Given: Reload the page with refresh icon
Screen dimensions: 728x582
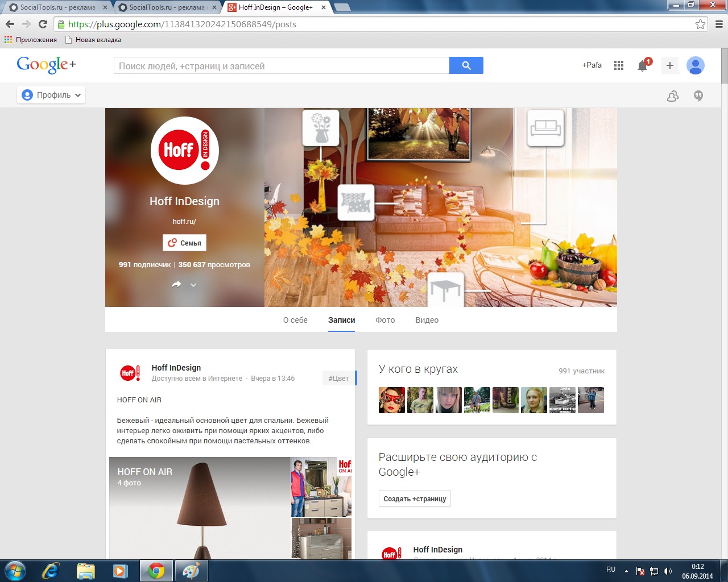Looking at the screenshot, I should coord(43,24).
